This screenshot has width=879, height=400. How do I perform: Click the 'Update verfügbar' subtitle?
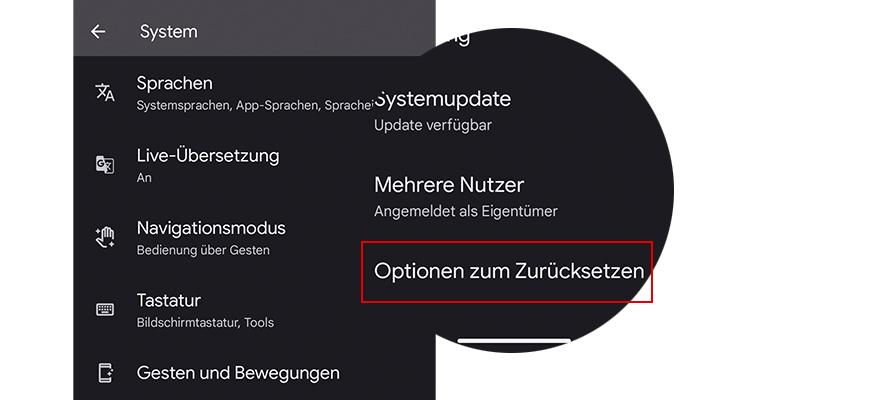433,125
